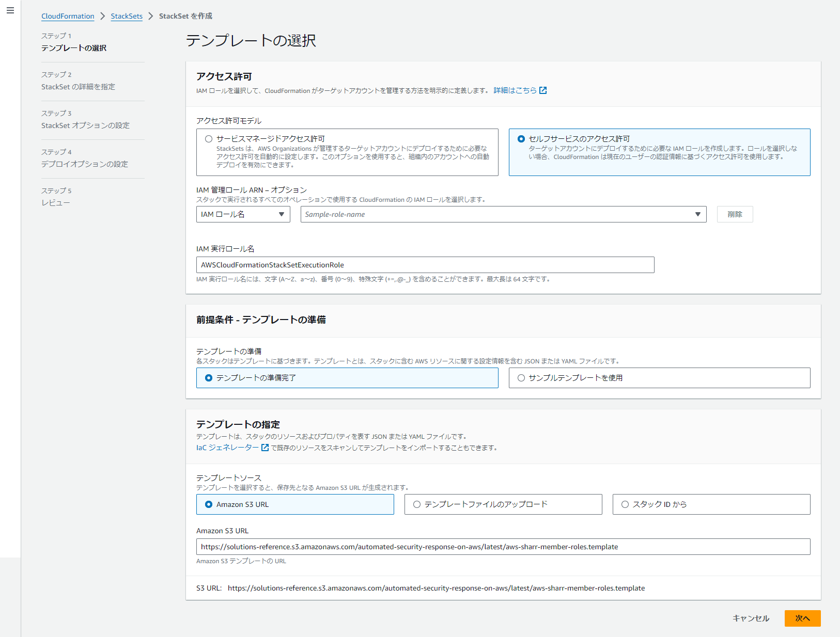Select step 5 レビュー

(56, 203)
